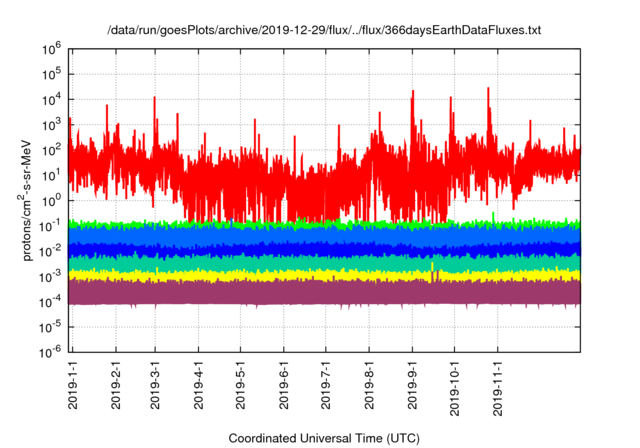Click the x-axis label 2019-4-1
The image size is (640, 448).
pyautogui.click(x=198, y=388)
